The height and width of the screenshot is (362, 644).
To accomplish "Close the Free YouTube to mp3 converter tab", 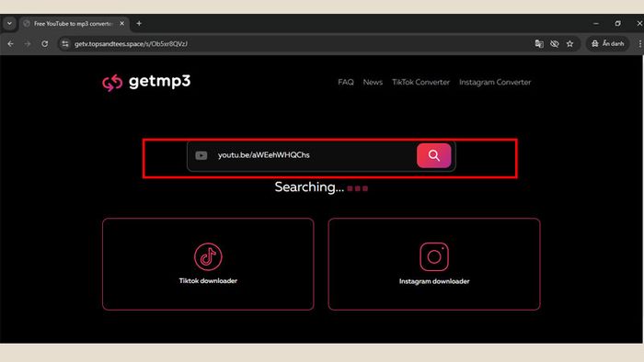I will tap(122, 23).
